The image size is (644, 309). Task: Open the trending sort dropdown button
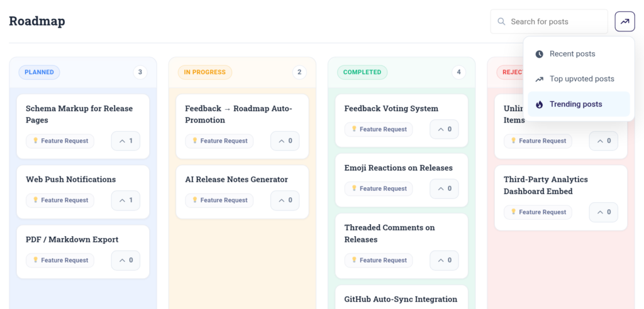(x=625, y=21)
